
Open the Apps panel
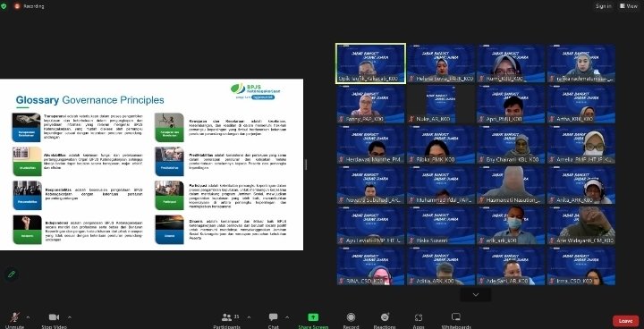[x=419, y=320]
